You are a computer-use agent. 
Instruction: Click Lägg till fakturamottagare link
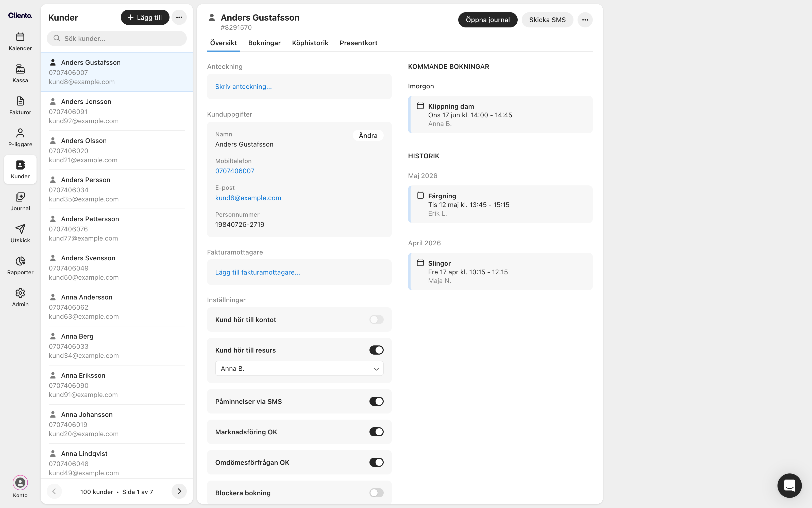257,273
